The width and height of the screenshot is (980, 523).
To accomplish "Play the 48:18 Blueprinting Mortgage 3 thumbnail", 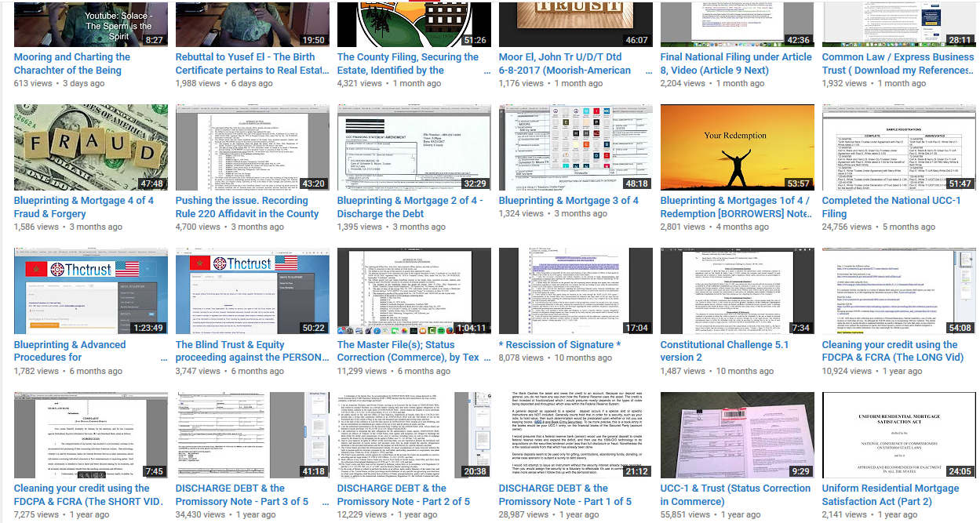I will [x=576, y=147].
